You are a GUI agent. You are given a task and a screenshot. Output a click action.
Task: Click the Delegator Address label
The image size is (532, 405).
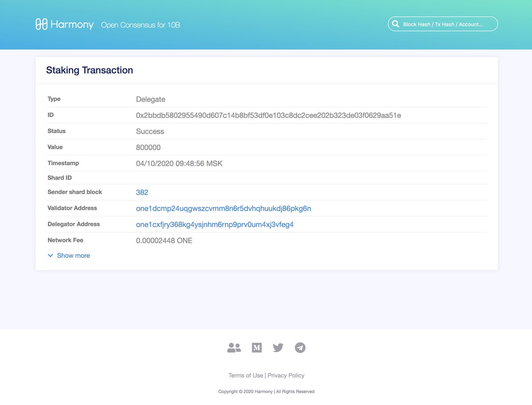coord(74,224)
